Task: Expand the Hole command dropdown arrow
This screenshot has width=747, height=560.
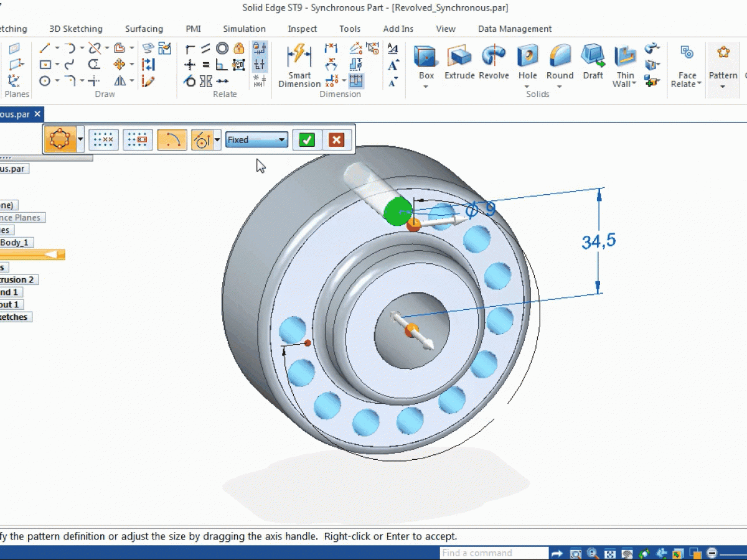Action: pyautogui.click(x=527, y=86)
